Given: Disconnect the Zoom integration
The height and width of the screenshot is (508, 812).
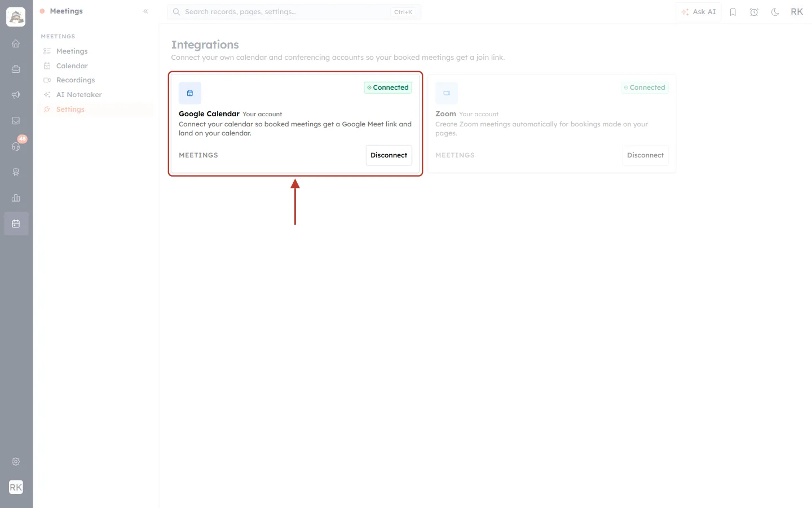Looking at the screenshot, I should [x=646, y=155].
